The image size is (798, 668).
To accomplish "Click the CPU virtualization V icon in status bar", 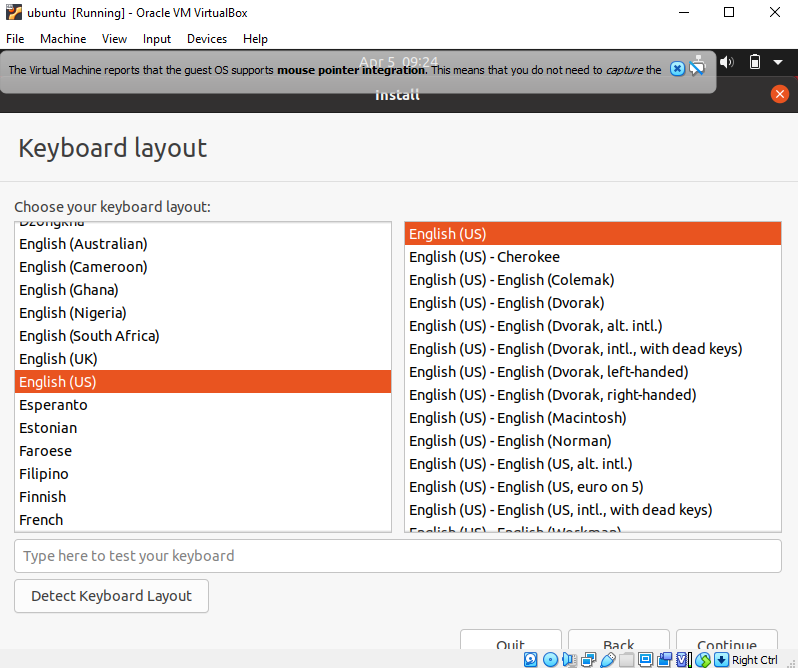I will 681,660.
